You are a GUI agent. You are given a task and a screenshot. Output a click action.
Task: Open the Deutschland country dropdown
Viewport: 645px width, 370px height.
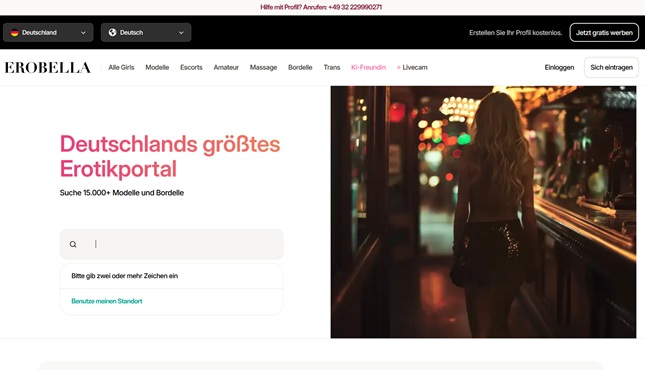pos(48,33)
